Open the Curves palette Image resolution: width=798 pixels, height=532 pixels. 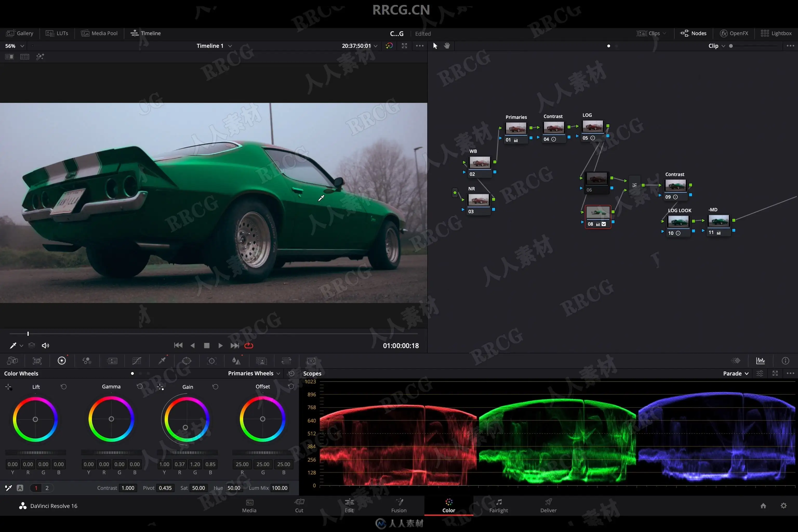click(x=137, y=361)
